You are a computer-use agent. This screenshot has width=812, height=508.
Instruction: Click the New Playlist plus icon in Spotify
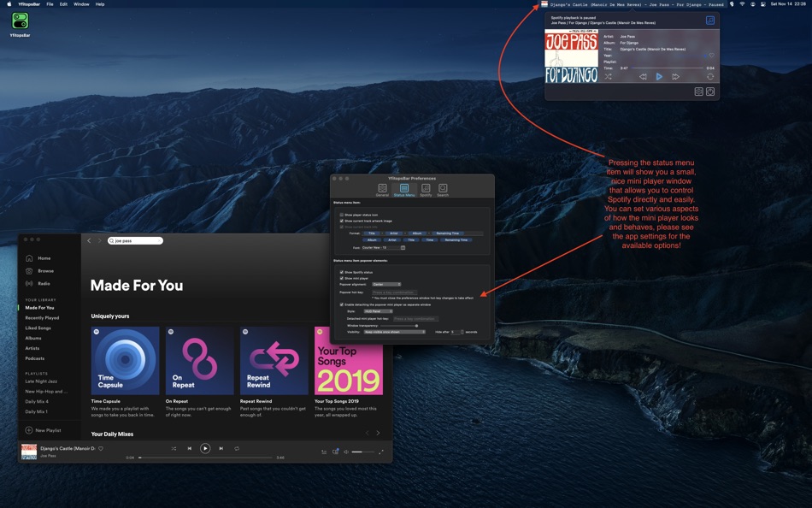[x=29, y=430]
